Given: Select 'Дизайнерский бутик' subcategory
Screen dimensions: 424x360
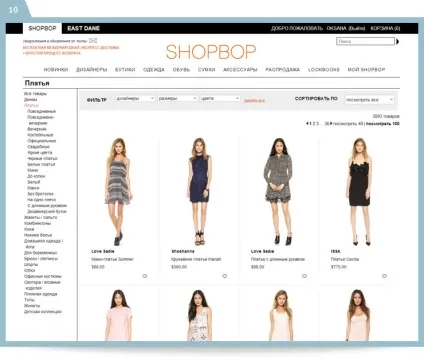Looking at the screenshot, I should tap(47, 211).
